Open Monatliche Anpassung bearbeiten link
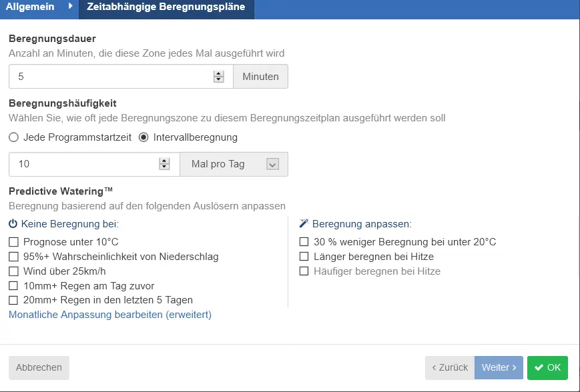580x392 pixels. coord(110,315)
